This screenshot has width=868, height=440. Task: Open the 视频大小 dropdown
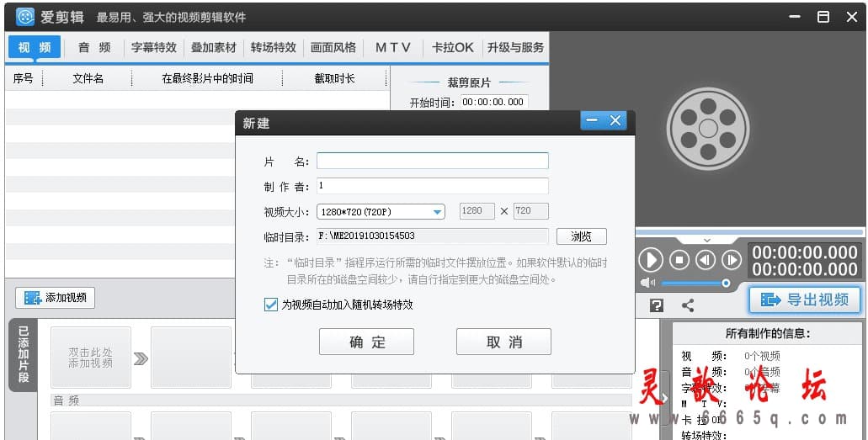[x=381, y=211]
